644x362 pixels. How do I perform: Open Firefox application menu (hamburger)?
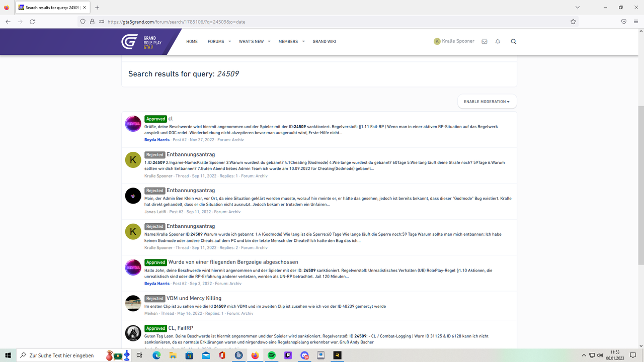635,22
